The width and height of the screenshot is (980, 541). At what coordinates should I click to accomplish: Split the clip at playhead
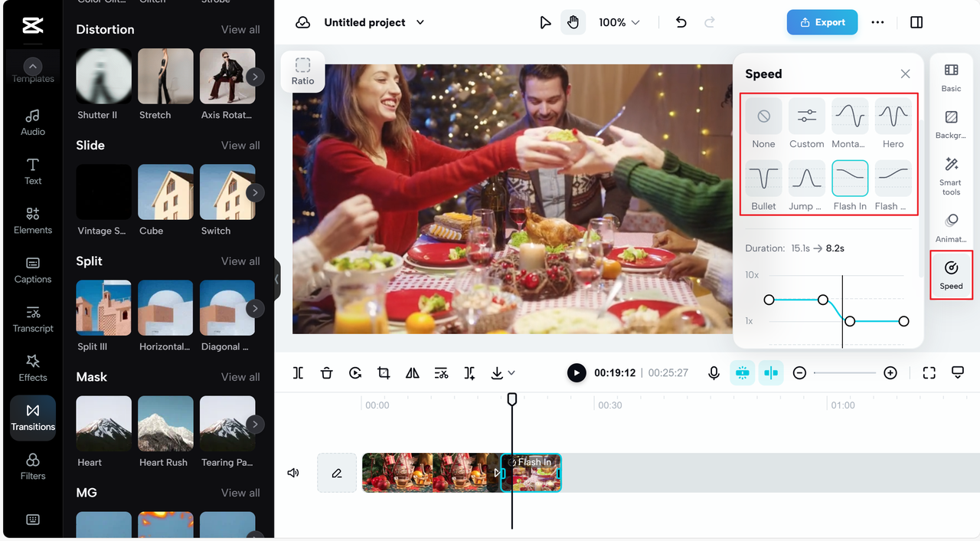(298, 373)
